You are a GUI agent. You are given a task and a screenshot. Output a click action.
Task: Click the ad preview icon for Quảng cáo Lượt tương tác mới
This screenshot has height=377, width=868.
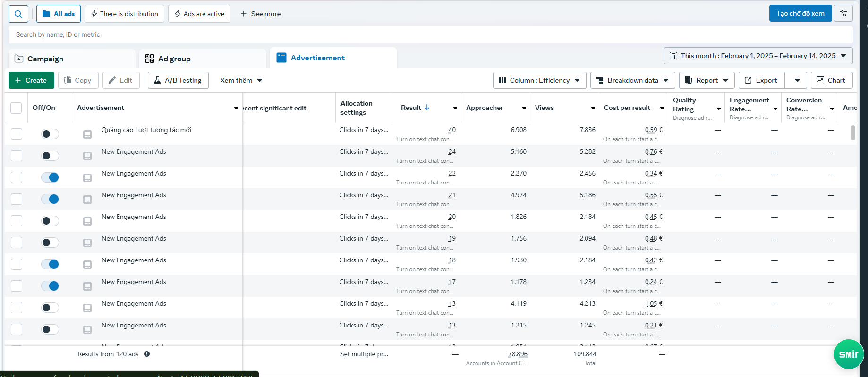tap(87, 134)
